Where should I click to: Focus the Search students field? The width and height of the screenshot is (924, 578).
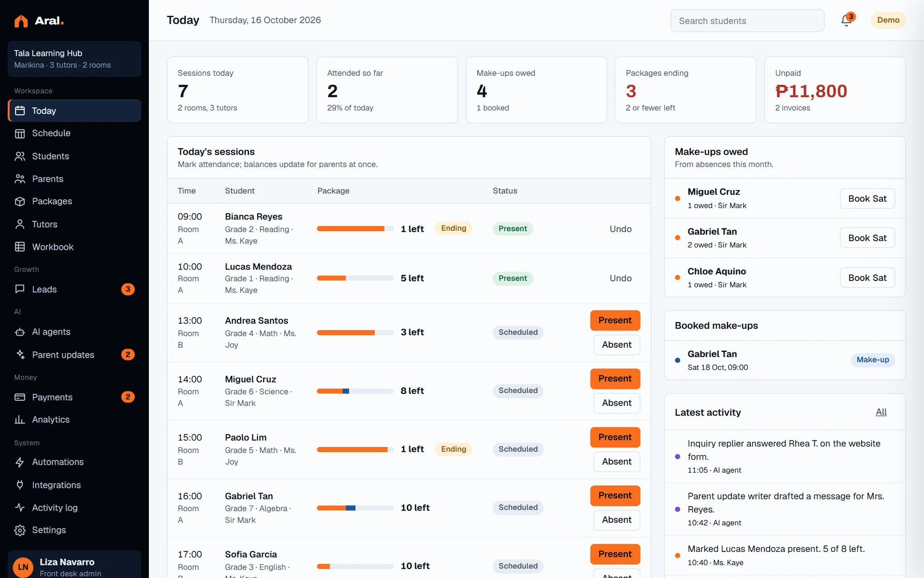pos(747,21)
